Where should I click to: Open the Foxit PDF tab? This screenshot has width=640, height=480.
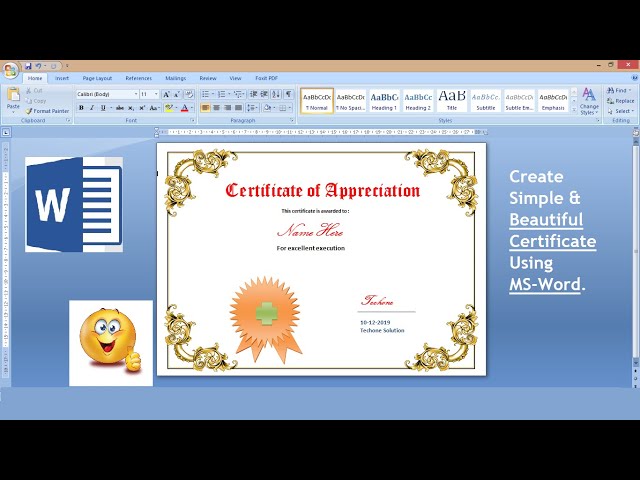coord(266,78)
